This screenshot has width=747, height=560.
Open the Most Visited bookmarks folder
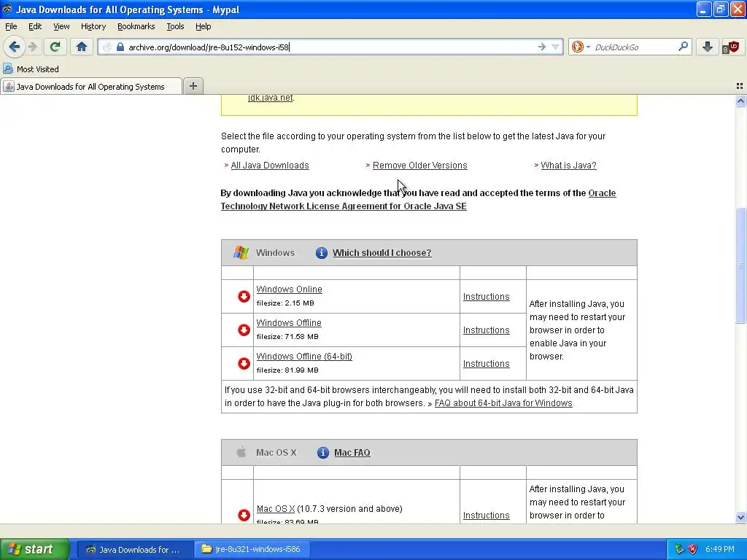(x=31, y=69)
